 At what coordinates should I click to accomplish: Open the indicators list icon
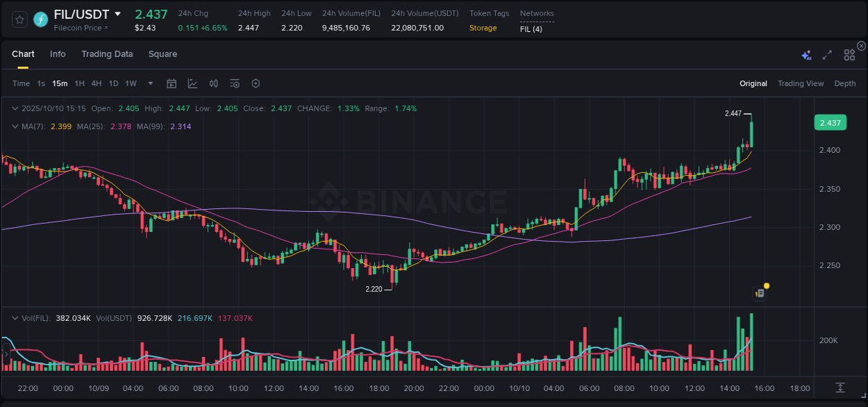(234, 83)
